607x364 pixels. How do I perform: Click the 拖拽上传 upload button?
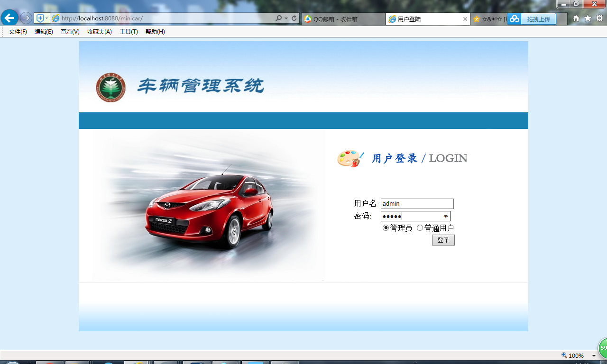click(x=538, y=19)
